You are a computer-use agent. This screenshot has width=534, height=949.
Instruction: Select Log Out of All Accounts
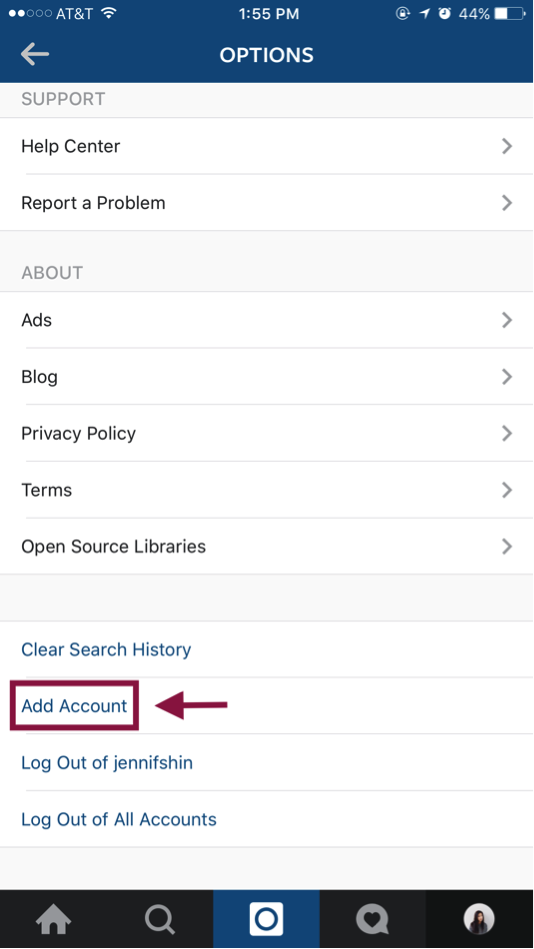click(x=119, y=819)
